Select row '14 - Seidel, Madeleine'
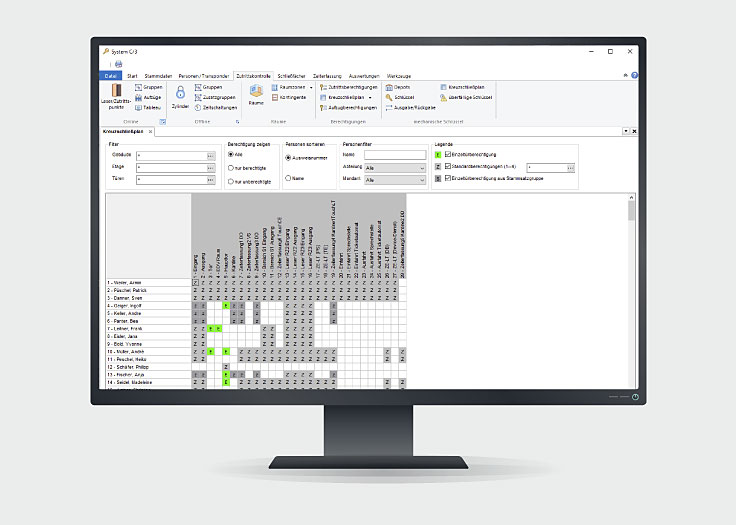Viewport: 736px width, 525px height. (148, 383)
